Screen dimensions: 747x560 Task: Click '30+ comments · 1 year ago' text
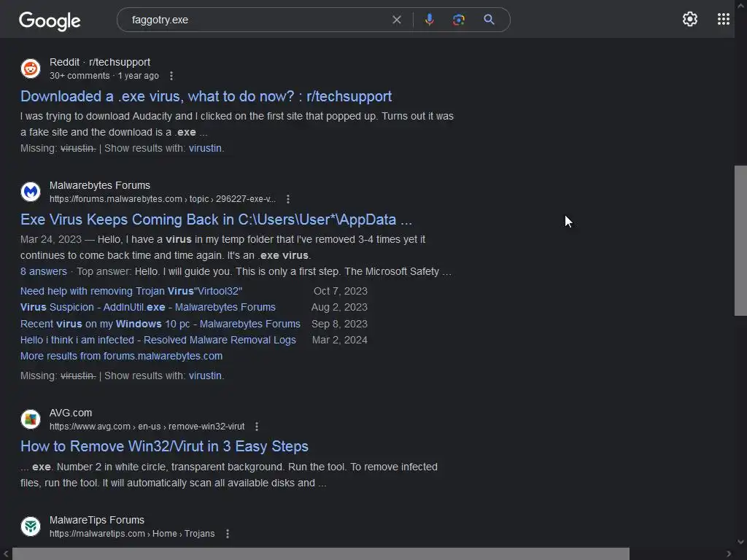(104, 76)
